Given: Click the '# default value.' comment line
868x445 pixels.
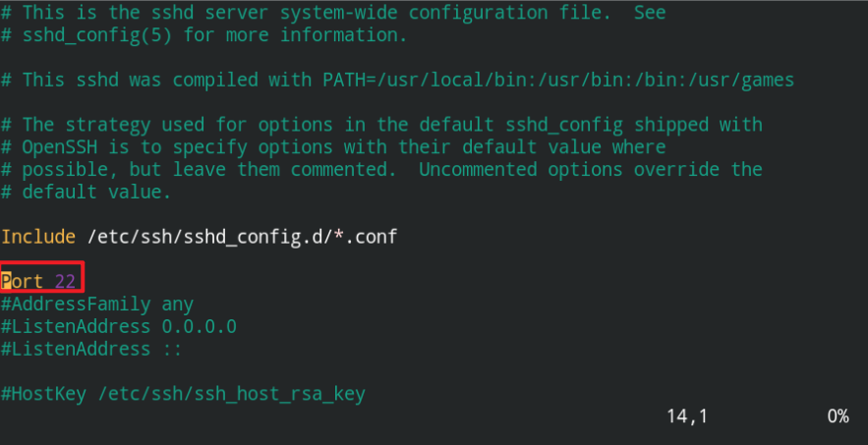Looking at the screenshot, I should [87, 193].
